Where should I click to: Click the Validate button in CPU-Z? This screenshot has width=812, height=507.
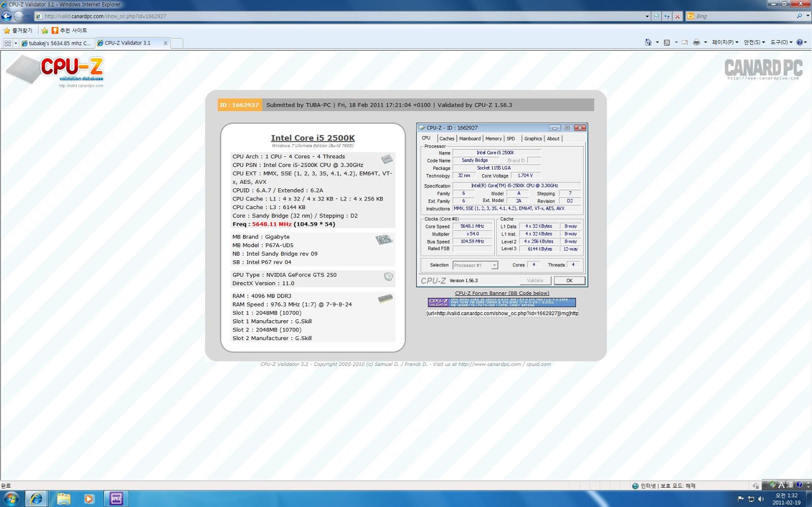[x=535, y=281]
